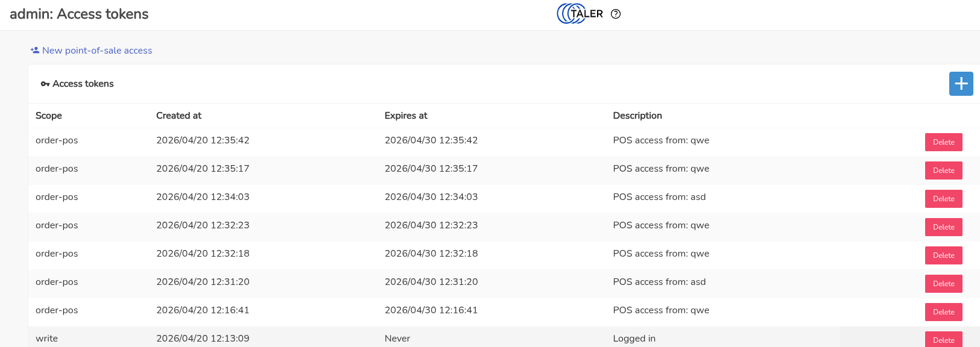
Task: Delete token created at 12:34:03
Action: (x=943, y=199)
